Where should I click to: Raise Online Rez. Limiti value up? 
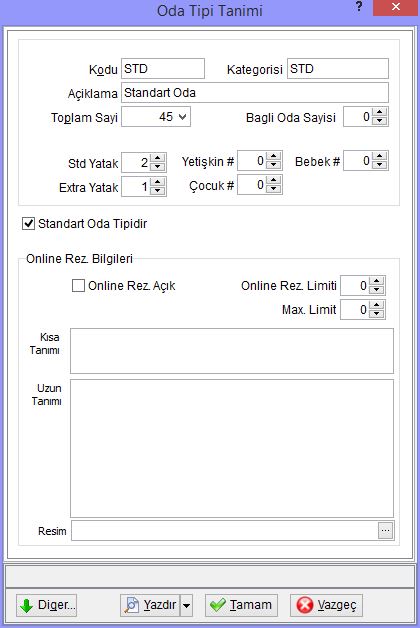(x=376, y=281)
